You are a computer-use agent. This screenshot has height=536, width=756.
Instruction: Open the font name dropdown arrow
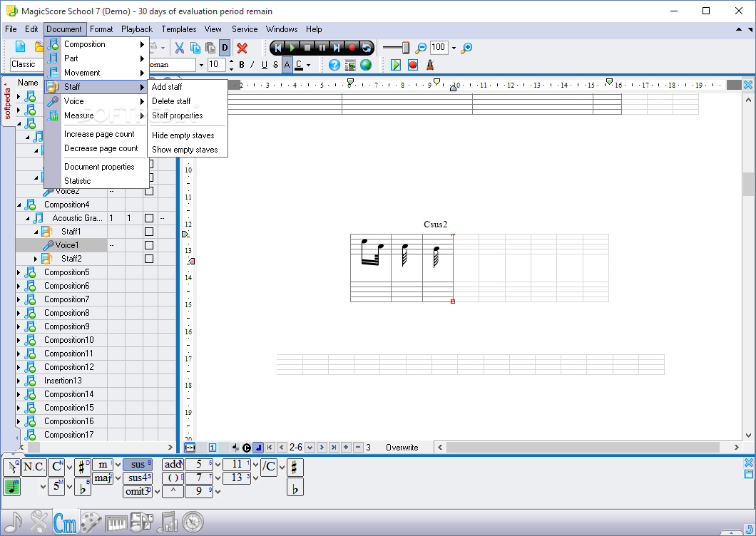tap(201, 65)
